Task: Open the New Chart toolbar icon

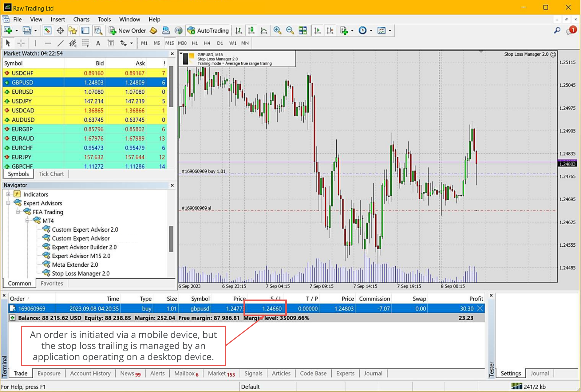Action: coord(8,30)
